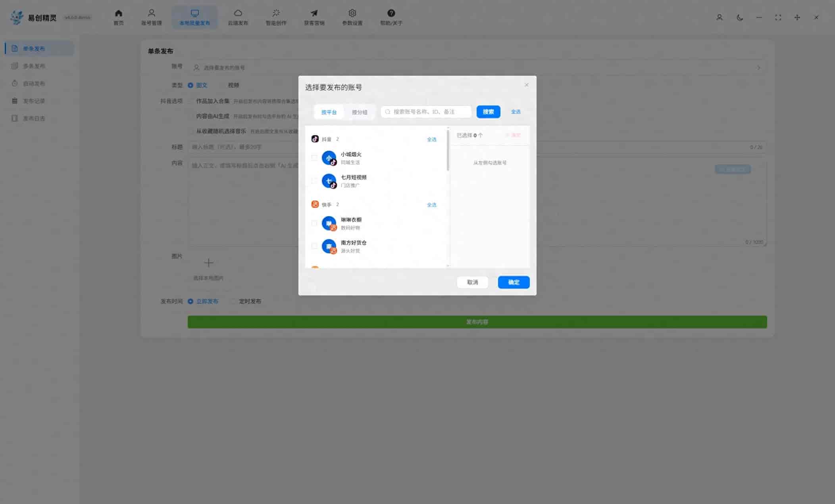Check the 琳琳衣橱 account checkbox
The width and height of the screenshot is (835, 504).
(x=314, y=223)
